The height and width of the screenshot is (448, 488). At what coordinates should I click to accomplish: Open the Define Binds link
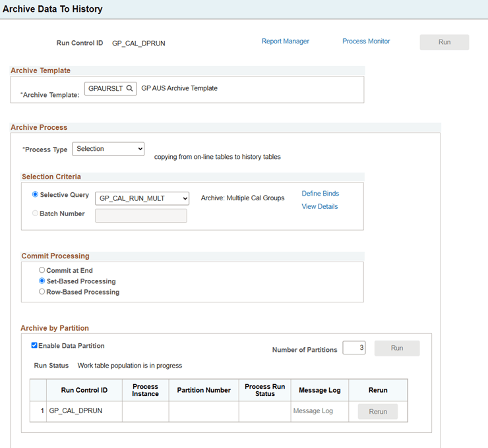coord(320,194)
